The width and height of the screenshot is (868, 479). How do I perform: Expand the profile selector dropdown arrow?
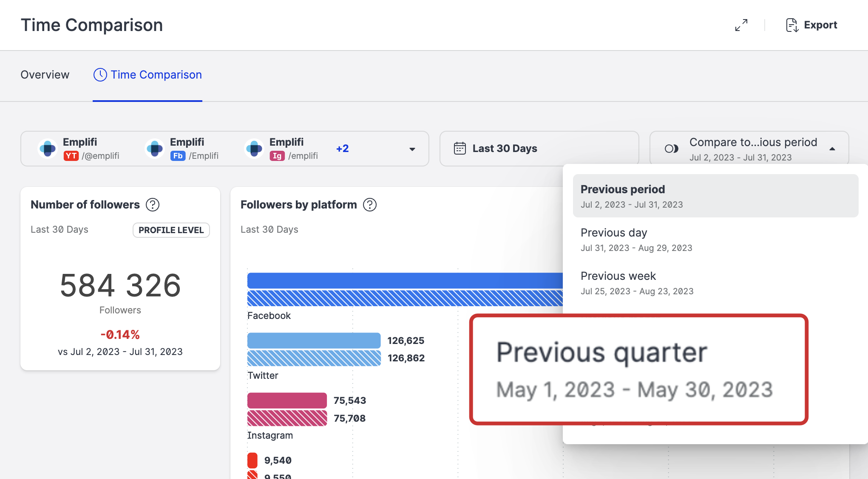tap(412, 149)
